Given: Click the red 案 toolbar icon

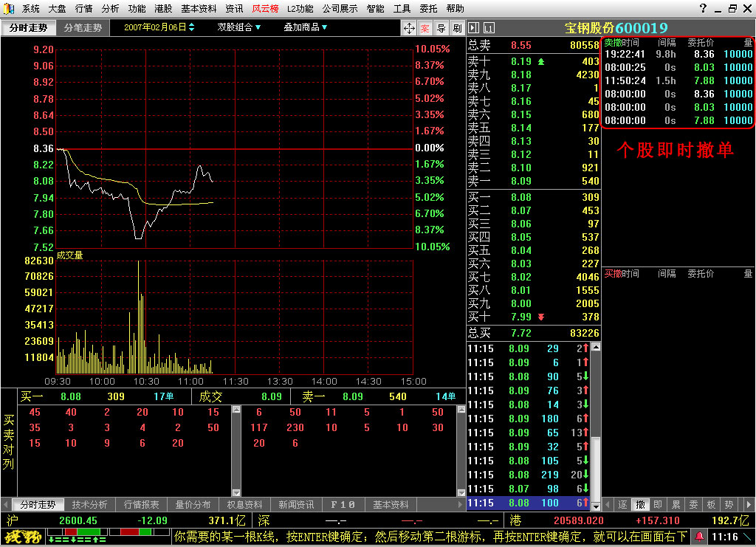Looking at the screenshot, I should pyautogui.click(x=426, y=28).
